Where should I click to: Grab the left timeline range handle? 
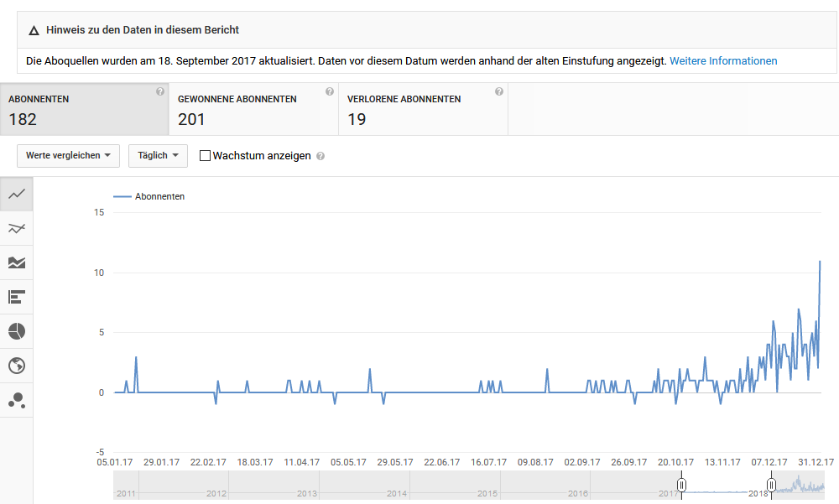click(682, 486)
